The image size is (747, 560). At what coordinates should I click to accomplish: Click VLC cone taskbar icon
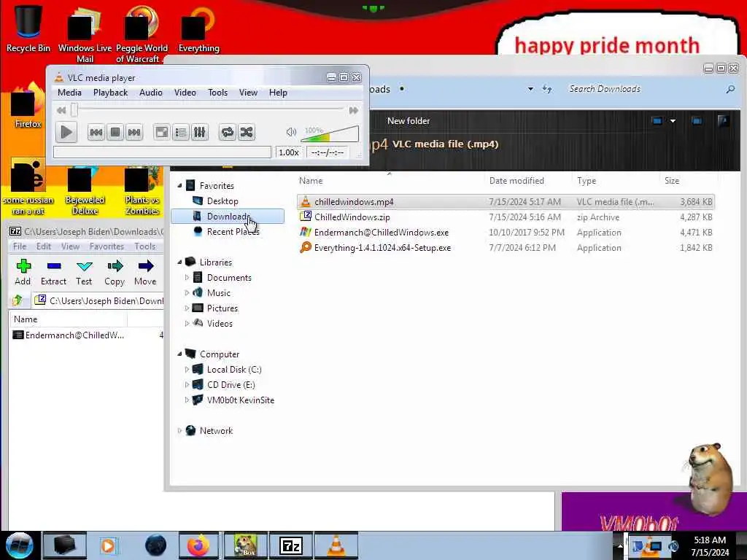[336, 545]
